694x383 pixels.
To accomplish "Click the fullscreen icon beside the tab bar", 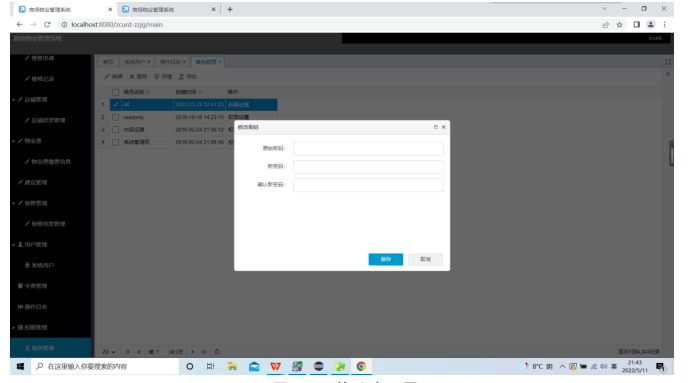I will 668,62.
